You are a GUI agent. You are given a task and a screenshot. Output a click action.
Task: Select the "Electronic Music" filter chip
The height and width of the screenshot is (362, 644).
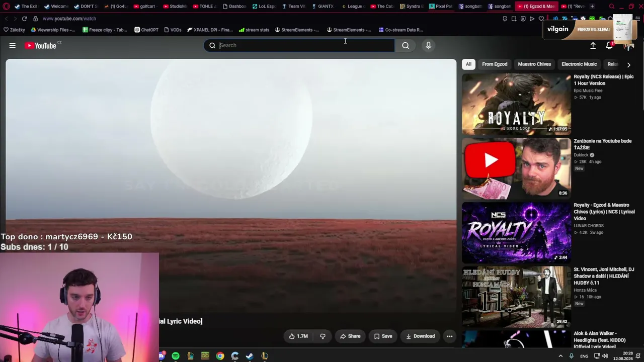pyautogui.click(x=579, y=64)
